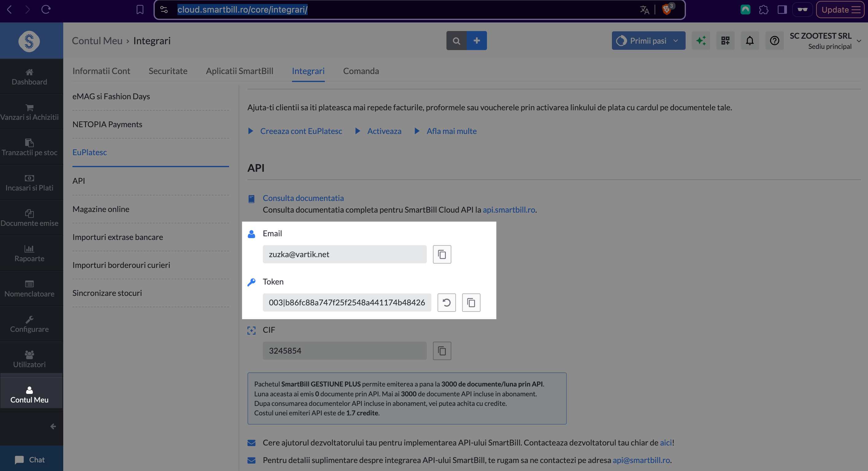Screen dimensions: 868x471
Task: Navigate to Rapoarte in the sidebar
Action: [29, 253]
